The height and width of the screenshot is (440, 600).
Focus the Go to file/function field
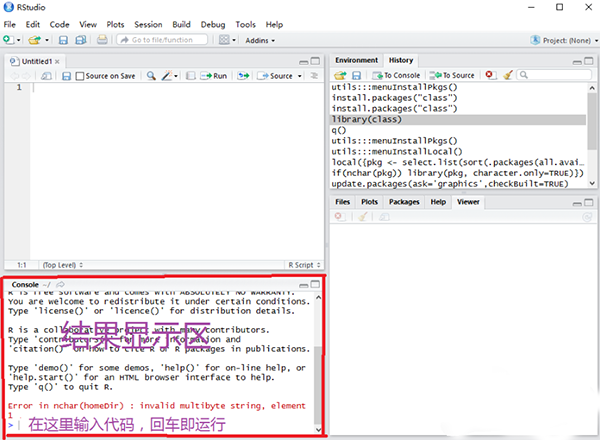tap(162, 40)
